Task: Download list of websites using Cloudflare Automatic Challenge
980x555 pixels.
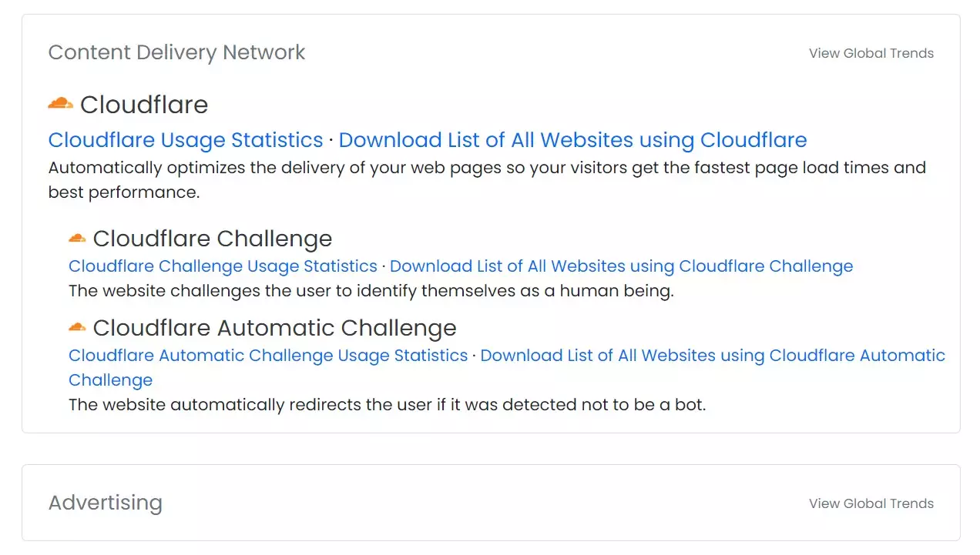Action: pos(712,356)
